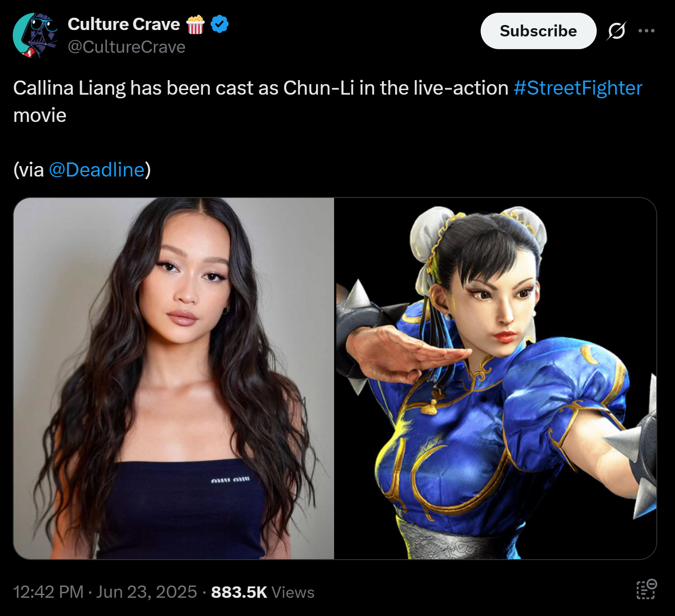This screenshot has width=675, height=616.
Task: Click the post analytics icon beside views
Action: [x=646, y=590]
